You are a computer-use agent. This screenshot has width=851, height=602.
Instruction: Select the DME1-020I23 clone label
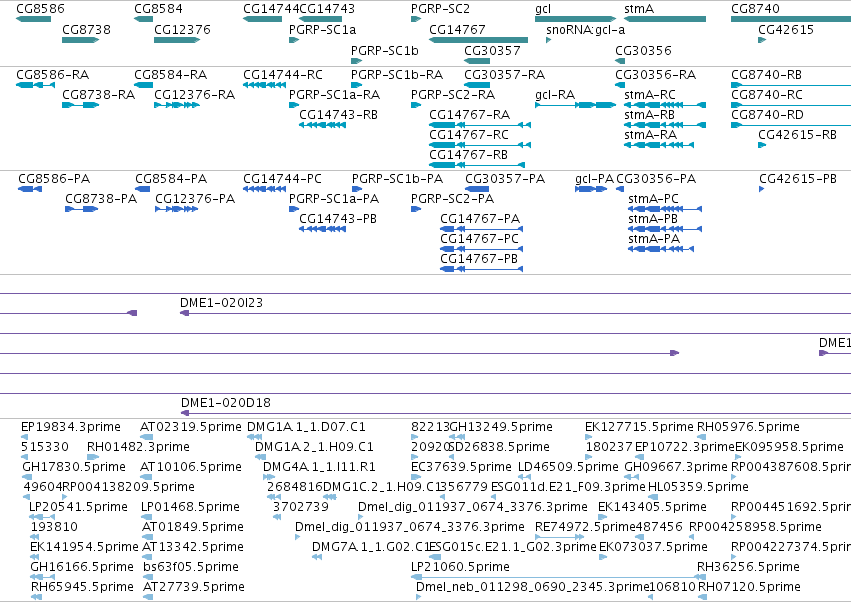click(x=221, y=302)
